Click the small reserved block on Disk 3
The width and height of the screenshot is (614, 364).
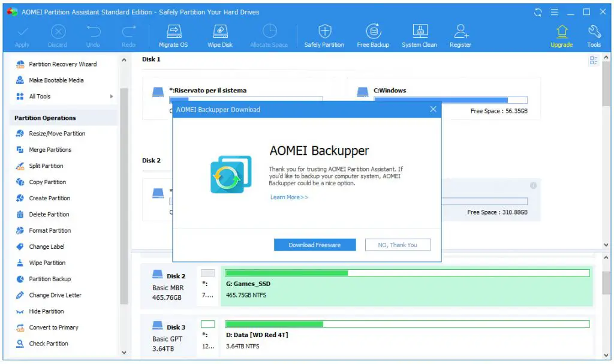click(x=208, y=324)
